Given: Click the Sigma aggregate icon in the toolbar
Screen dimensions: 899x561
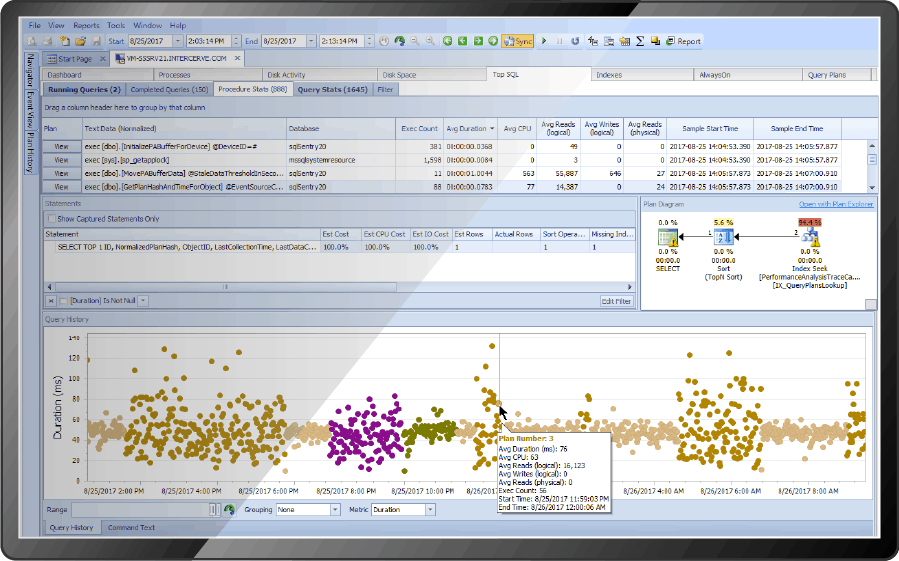Looking at the screenshot, I should point(639,41).
